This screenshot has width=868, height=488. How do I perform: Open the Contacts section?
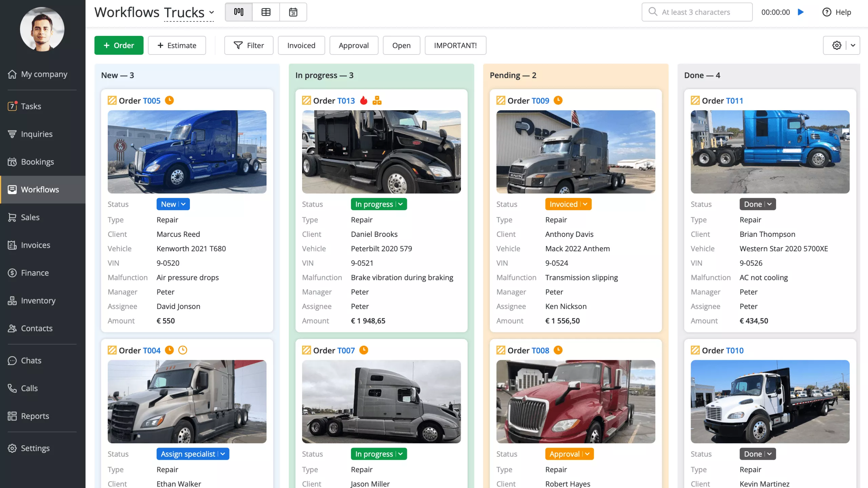[x=43, y=328]
